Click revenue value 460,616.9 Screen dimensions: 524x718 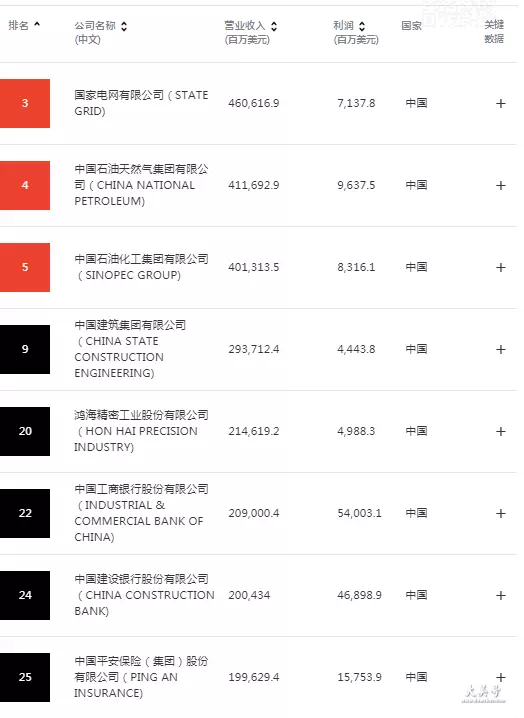pyautogui.click(x=254, y=103)
